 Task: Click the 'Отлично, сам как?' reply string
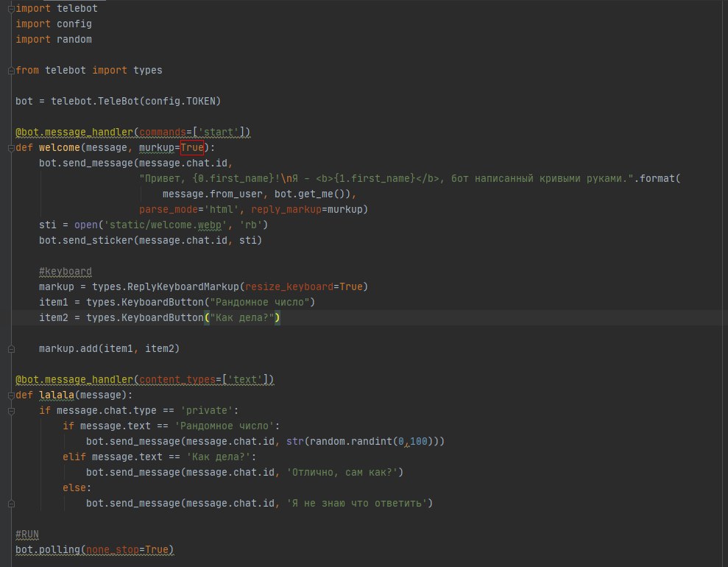tap(342, 472)
